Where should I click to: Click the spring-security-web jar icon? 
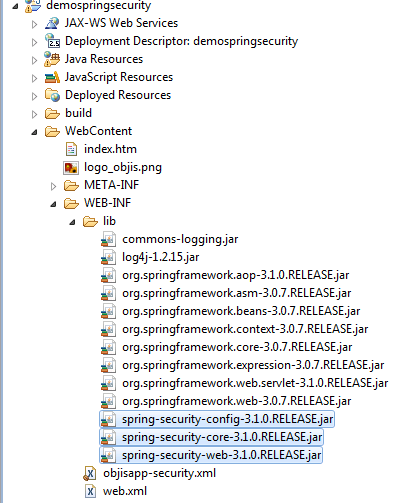click(x=108, y=456)
